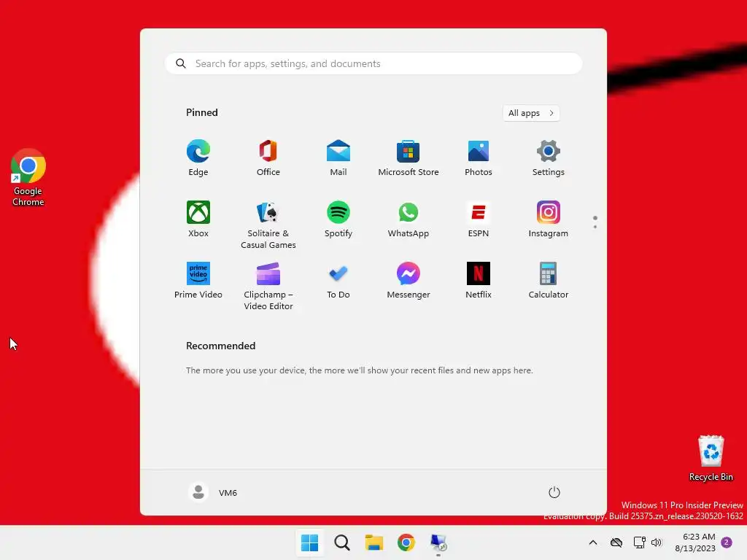Launch Netflix
The image size is (747, 560).
click(479, 281)
